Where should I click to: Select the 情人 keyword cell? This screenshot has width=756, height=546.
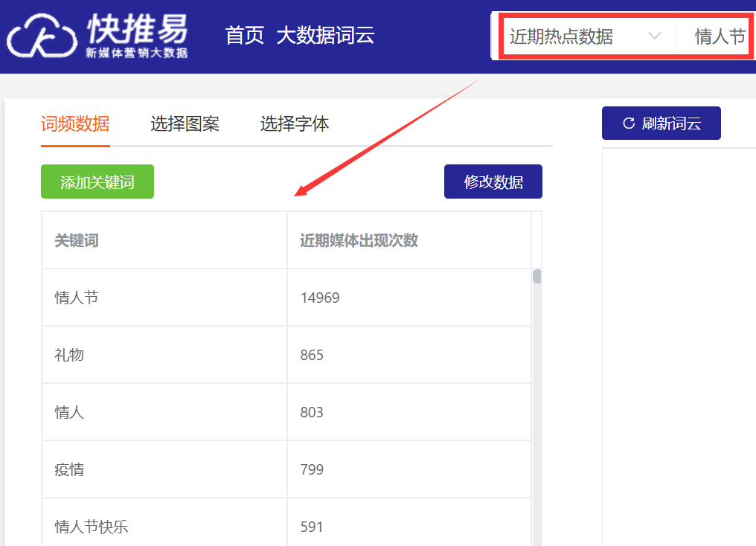[164, 413]
